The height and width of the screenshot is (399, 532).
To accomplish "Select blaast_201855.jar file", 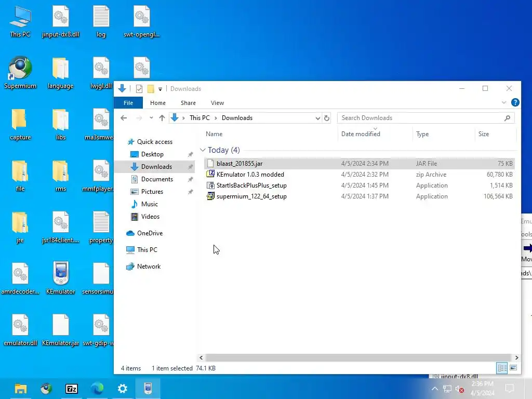I will point(360,164).
